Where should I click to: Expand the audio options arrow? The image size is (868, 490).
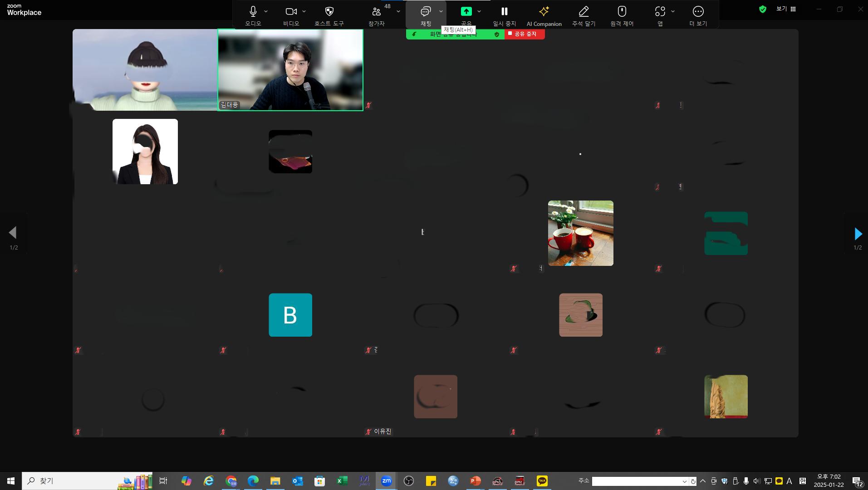point(266,11)
